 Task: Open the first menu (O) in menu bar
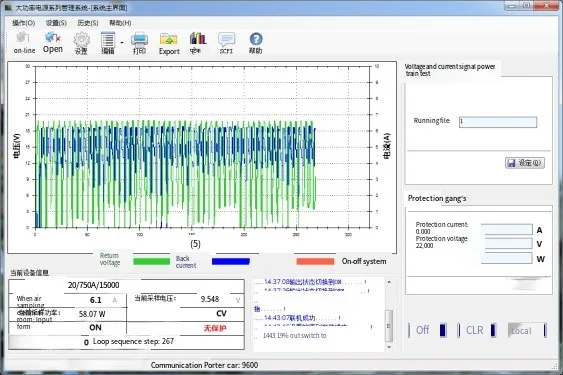[x=24, y=23]
